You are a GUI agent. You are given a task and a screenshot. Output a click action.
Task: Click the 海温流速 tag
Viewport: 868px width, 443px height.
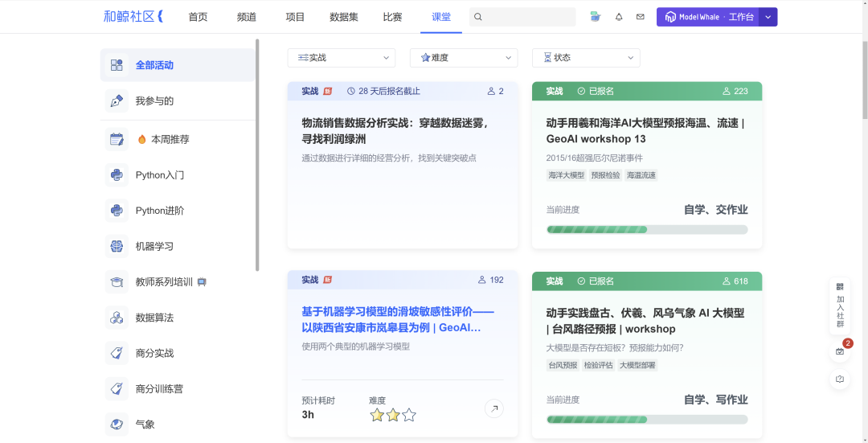(x=641, y=175)
